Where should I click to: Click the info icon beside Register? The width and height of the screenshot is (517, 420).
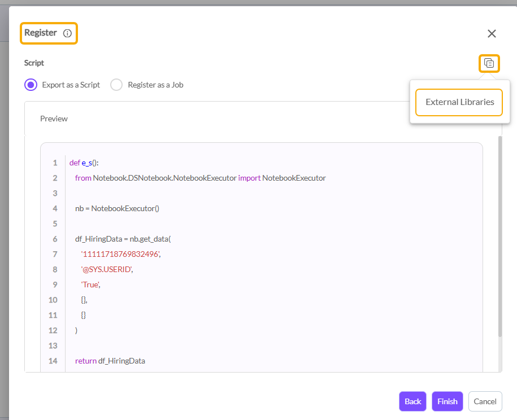coord(67,33)
